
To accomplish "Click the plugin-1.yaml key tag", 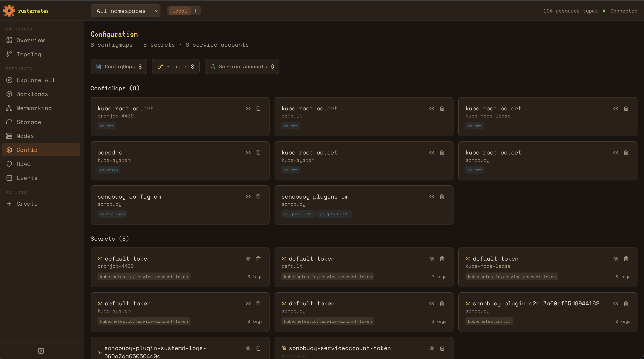I will click(x=298, y=214).
